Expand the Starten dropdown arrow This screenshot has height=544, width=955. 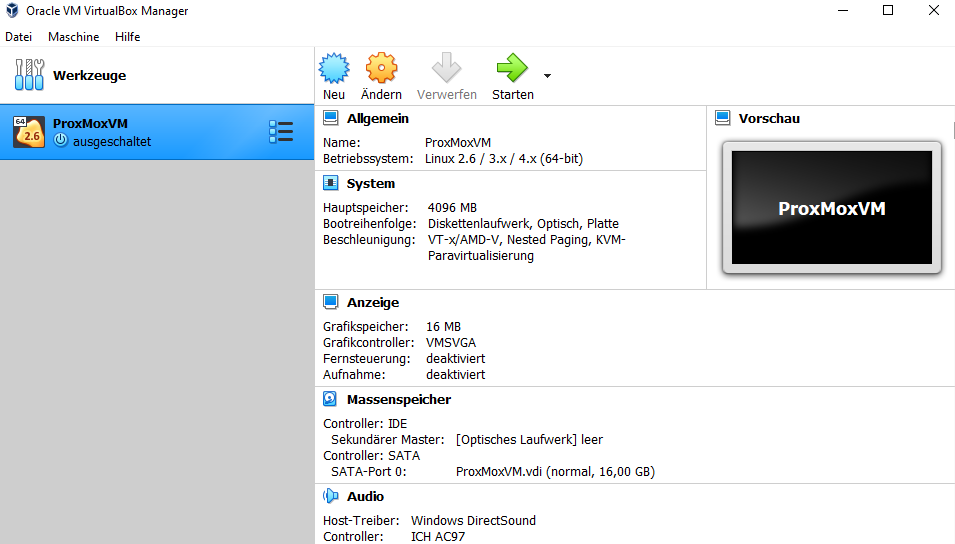547,76
